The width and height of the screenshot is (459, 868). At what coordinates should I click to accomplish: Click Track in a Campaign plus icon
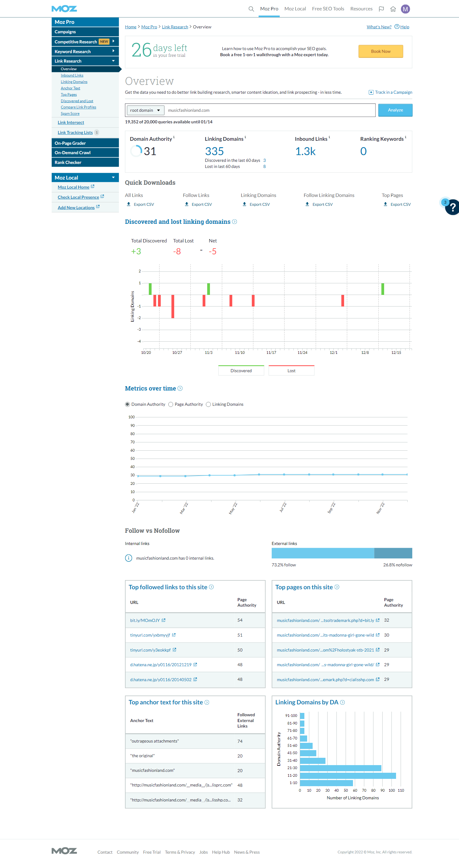371,92
